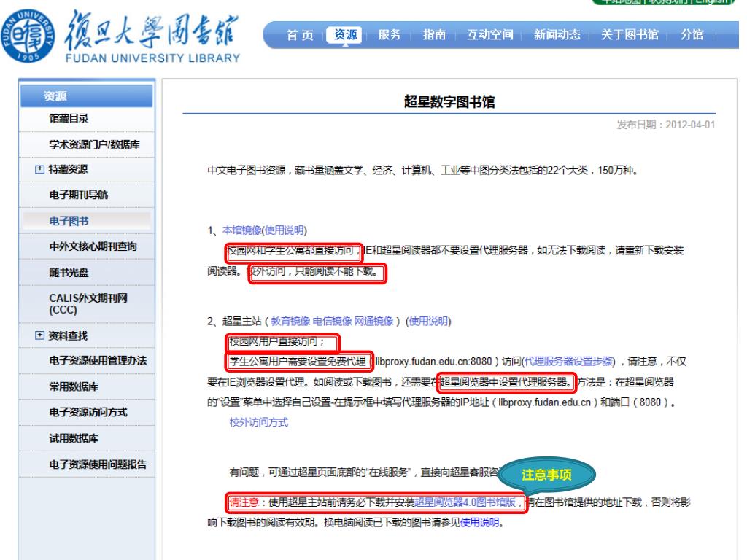Open 电子资源访问方式 sidebar item

[x=88, y=413]
